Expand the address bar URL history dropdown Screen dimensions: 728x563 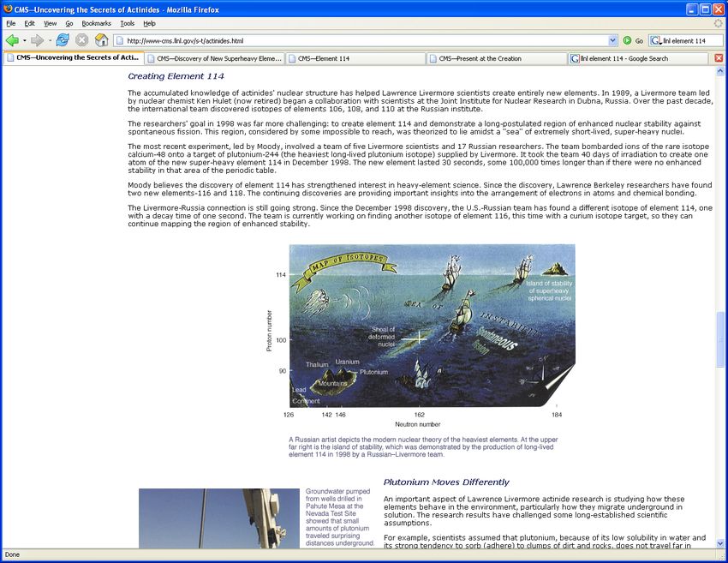pos(613,41)
